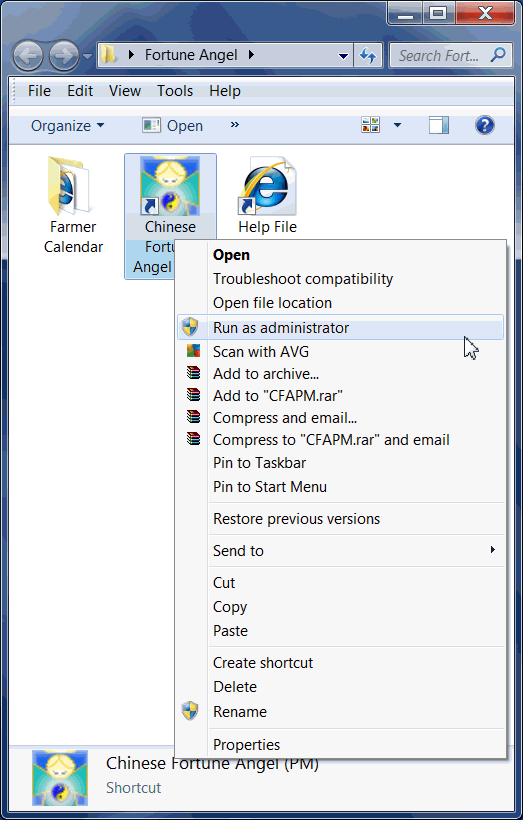Click the Back navigation arrow
Viewport: 523px width, 820px height.
coord(28,55)
